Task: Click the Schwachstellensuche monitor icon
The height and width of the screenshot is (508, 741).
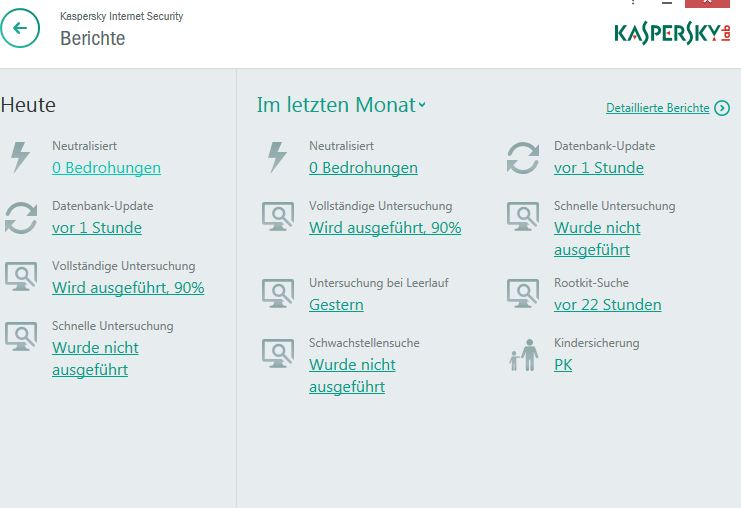Action: click(x=278, y=353)
